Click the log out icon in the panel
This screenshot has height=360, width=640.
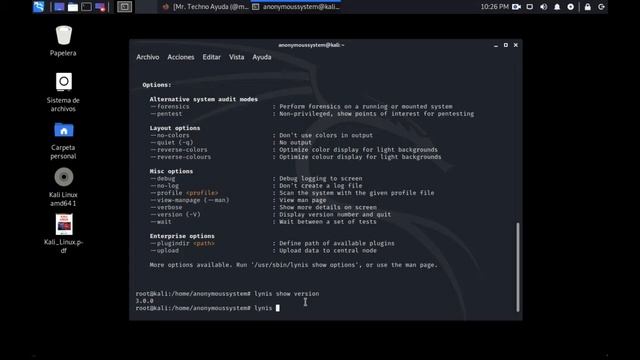[x=601, y=7]
